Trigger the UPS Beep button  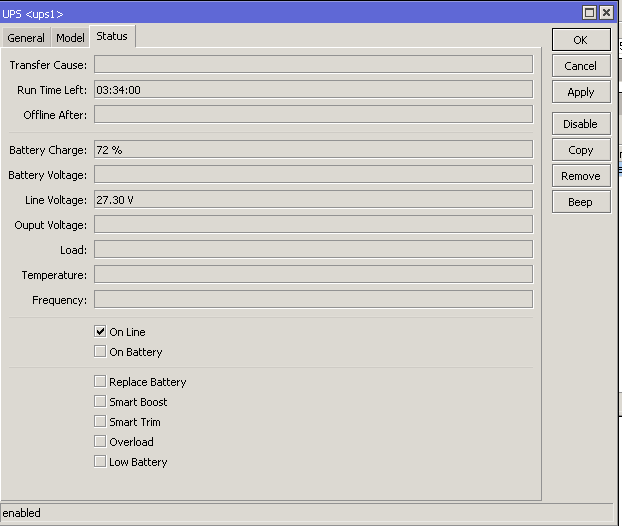[581, 202]
